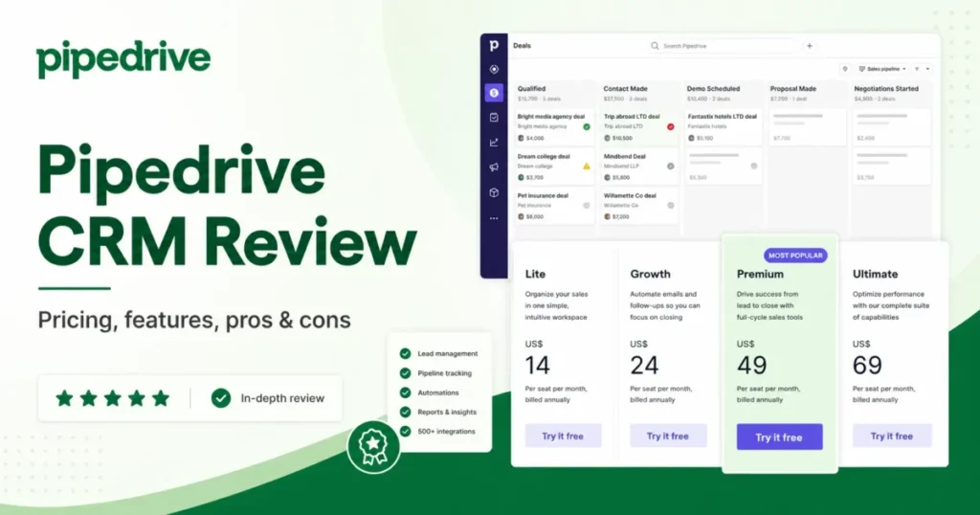Click Try it free for Ultimate plan
Screen dimensions: 980x515
tap(892, 436)
